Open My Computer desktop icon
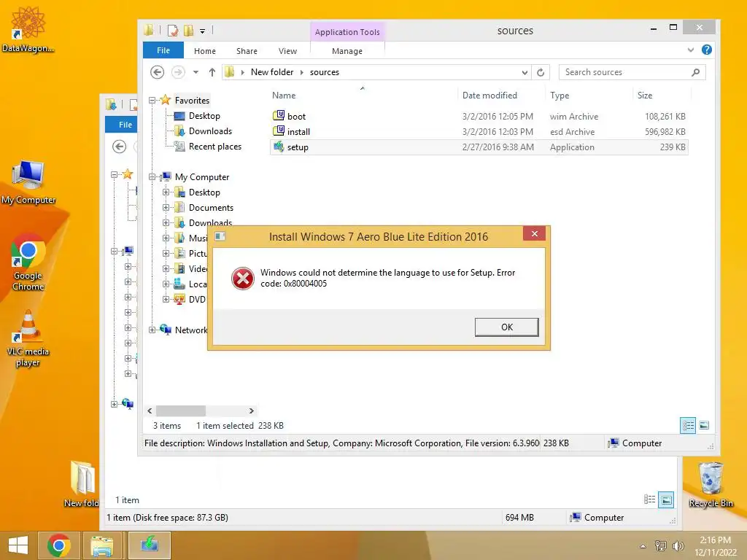Viewport: 747px width, 560px height. (28, 183)
